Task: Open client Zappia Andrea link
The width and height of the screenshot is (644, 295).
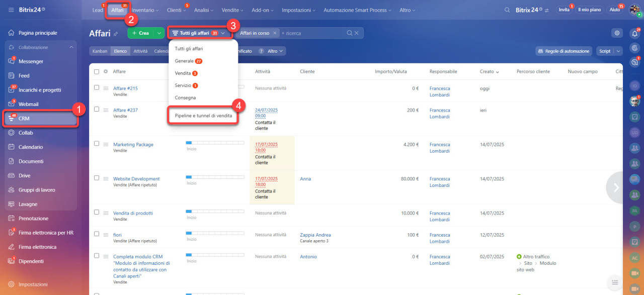Action: [315, 235]
